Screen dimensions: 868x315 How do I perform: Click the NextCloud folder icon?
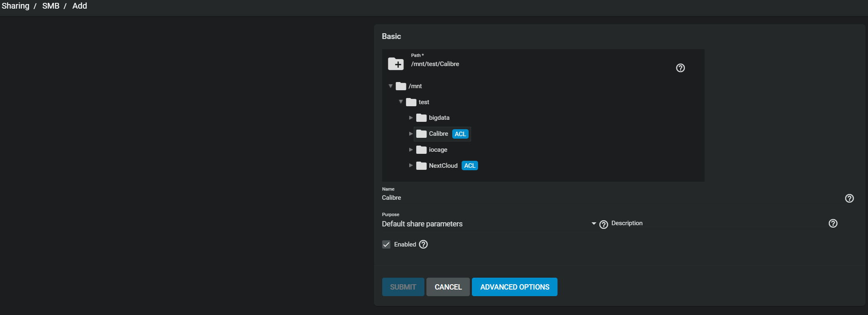tap(422, 166)
